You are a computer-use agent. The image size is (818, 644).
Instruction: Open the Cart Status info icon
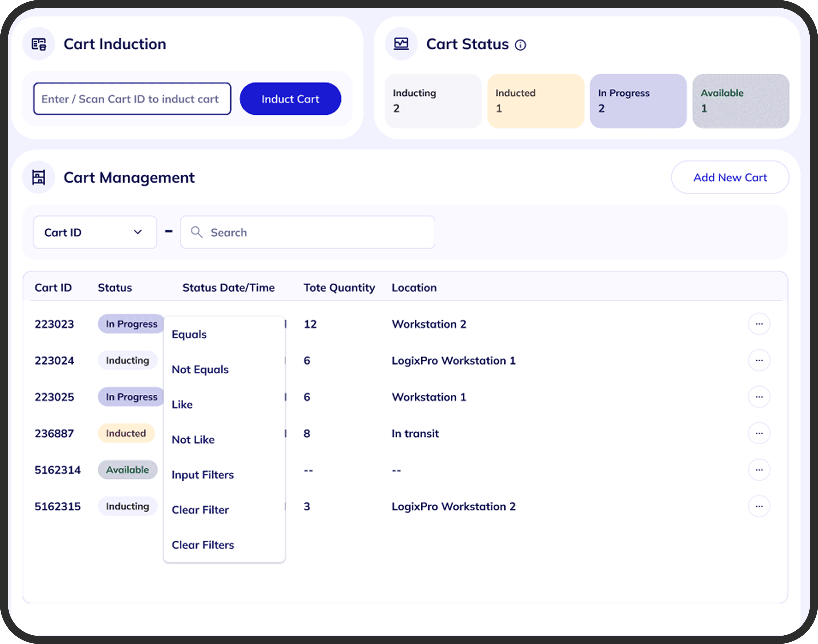[521, 45]
